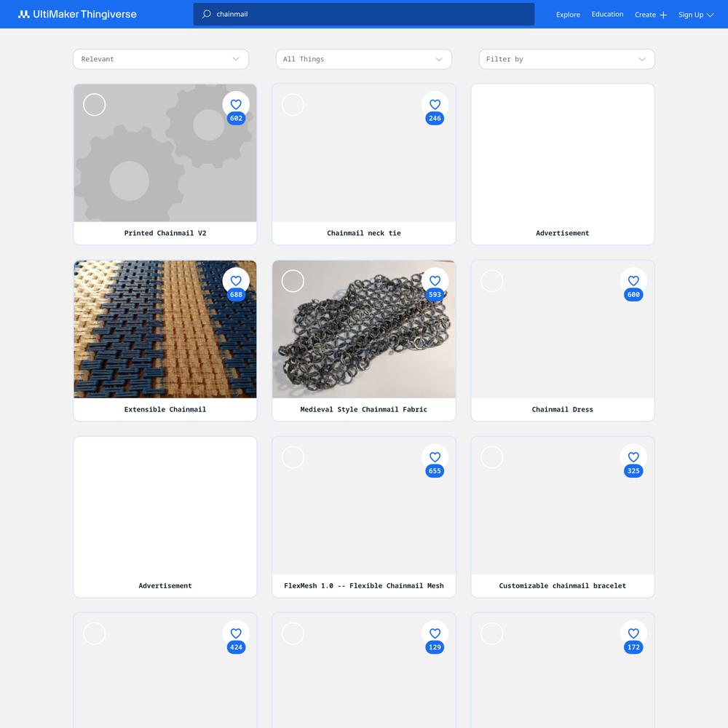Viewport: 728px width, 728px height.
Task: Open Customizable chainmail bracelet title link
Action: click(x=562, y=586)
